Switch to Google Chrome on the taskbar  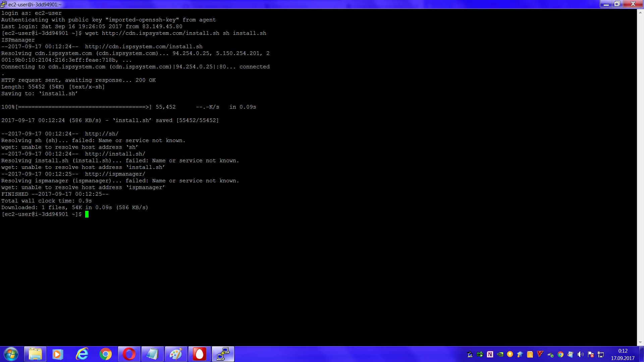pos(105,354)
